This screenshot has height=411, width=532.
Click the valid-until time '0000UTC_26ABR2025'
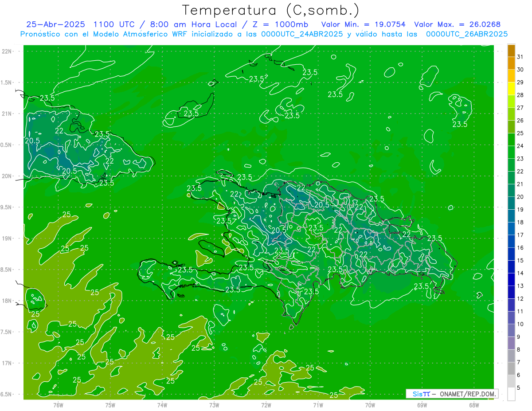[466, 34]
